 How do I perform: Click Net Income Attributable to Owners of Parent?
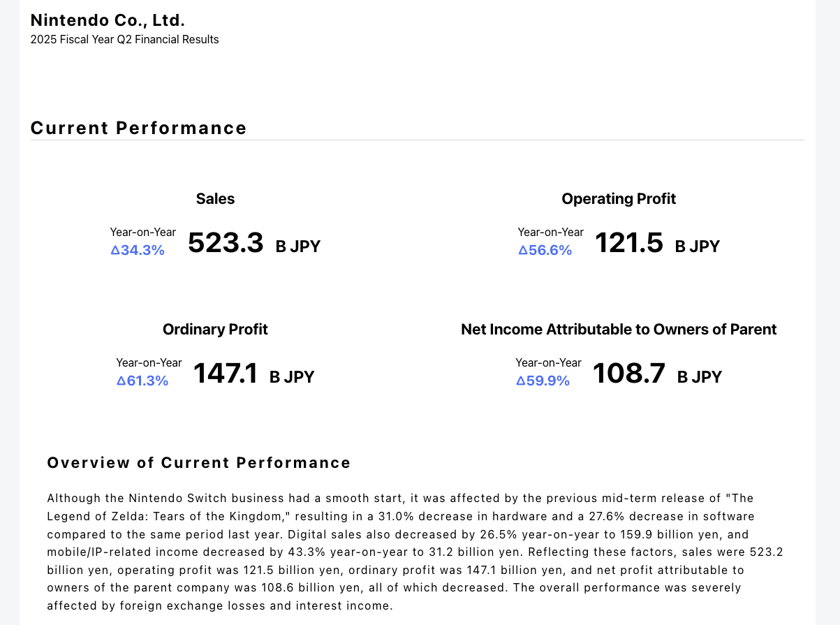tap(619, 330)
